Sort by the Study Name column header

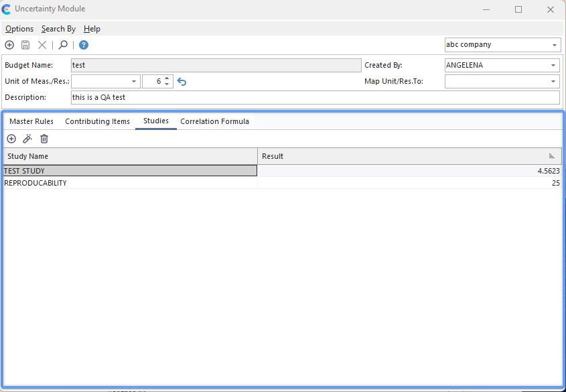[x=131, y=156]
